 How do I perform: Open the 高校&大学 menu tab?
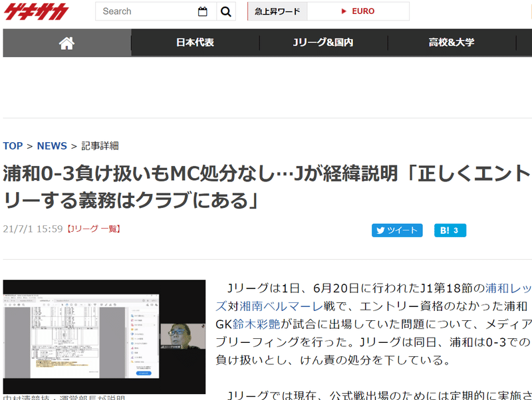452,43
